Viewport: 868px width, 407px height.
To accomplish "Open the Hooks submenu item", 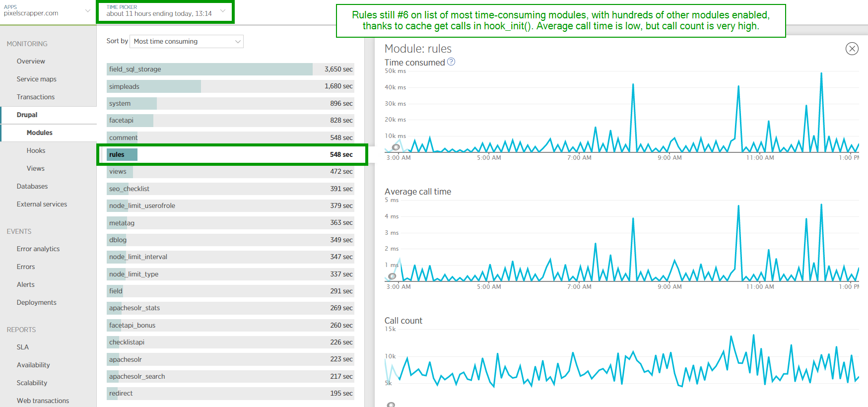I will (x=36, y=150).
